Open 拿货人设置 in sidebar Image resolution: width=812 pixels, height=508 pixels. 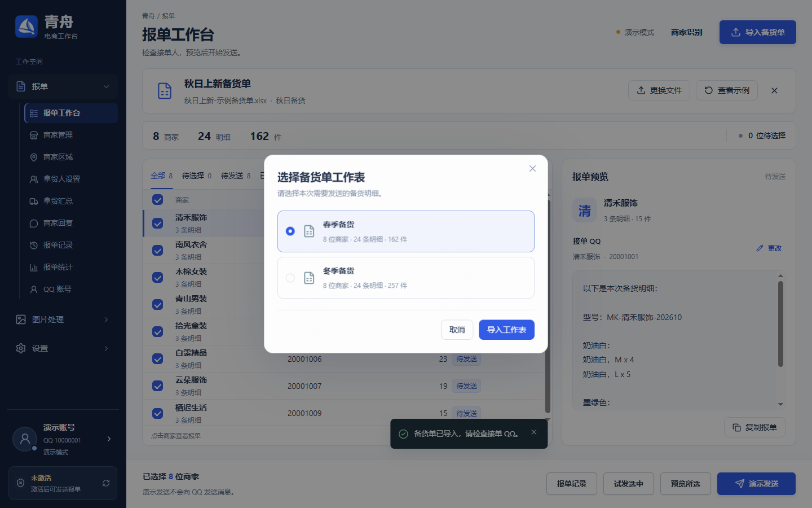pyautogui.click(x=71, y=179)
